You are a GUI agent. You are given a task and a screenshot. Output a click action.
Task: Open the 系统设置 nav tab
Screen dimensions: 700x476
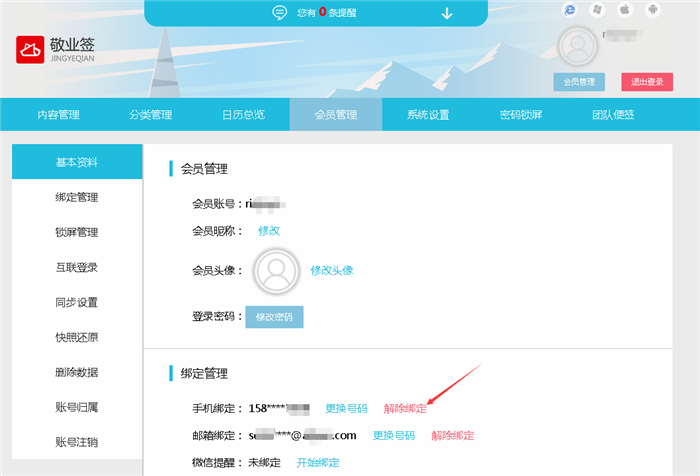(x=428, y=115)
